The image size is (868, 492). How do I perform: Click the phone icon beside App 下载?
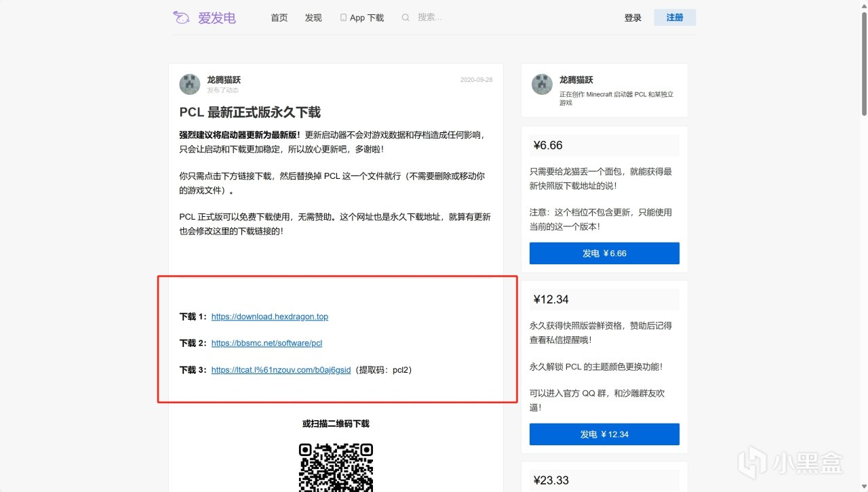343,18
